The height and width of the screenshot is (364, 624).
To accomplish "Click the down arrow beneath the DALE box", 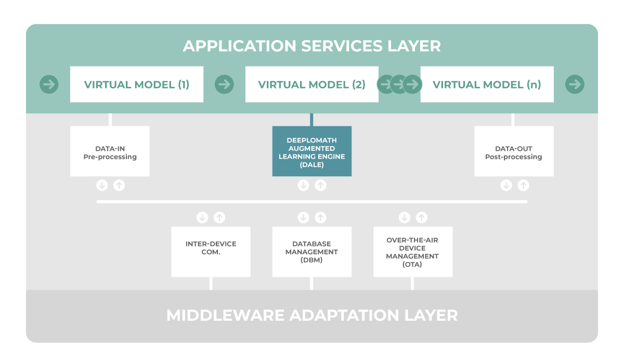I will click(x=304, y=185).
